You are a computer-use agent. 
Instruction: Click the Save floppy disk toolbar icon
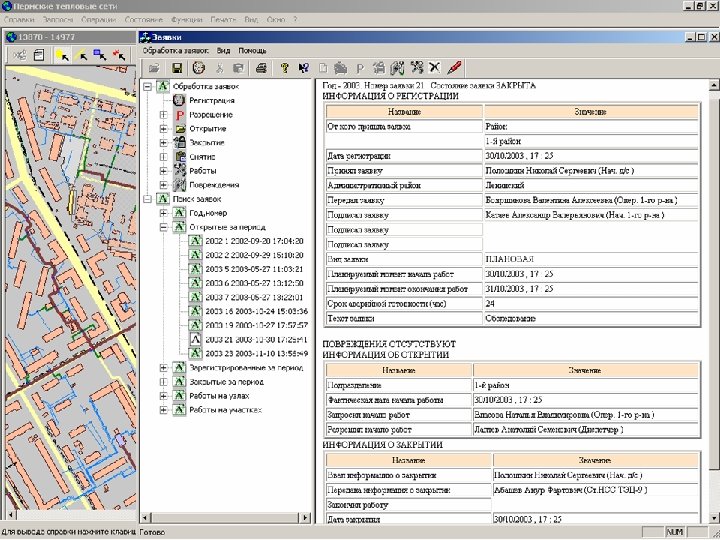click(177, 68)
